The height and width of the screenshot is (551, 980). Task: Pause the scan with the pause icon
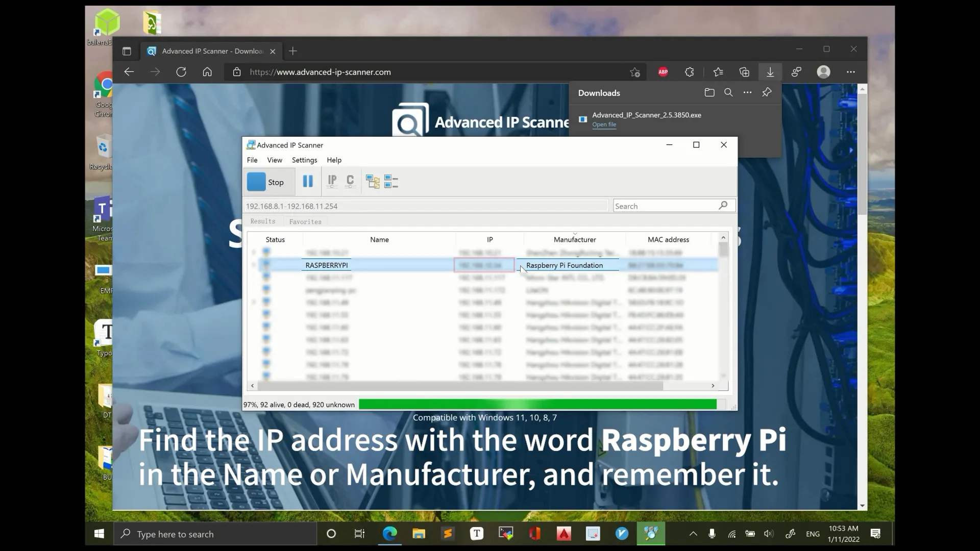[x=308, y=182]
